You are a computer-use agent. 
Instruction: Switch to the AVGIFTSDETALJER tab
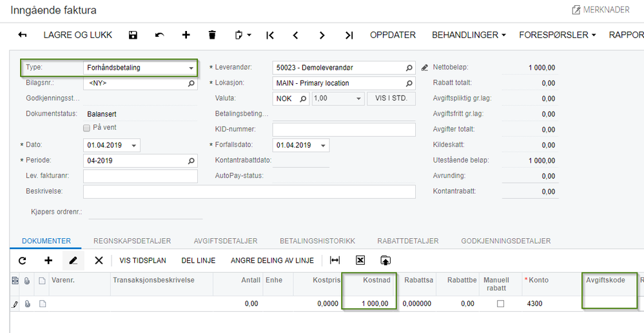click(226, 241)
